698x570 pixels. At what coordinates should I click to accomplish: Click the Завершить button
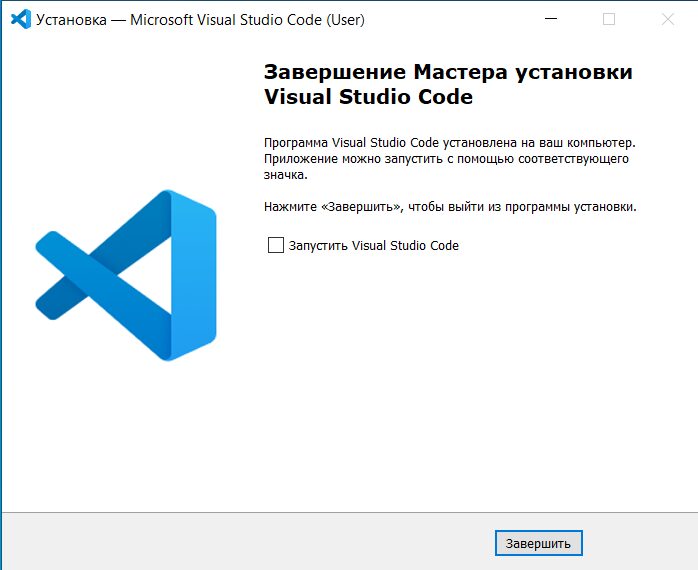[538, 543]
